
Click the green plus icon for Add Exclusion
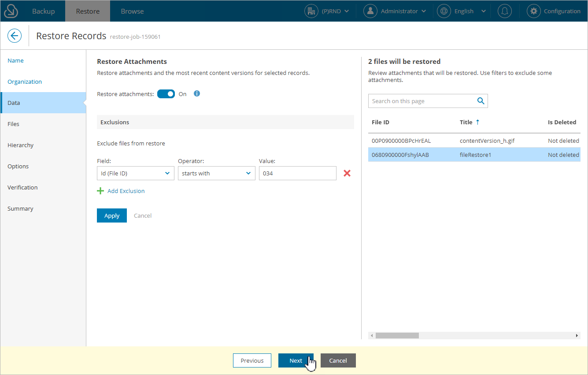pos(100,191)
